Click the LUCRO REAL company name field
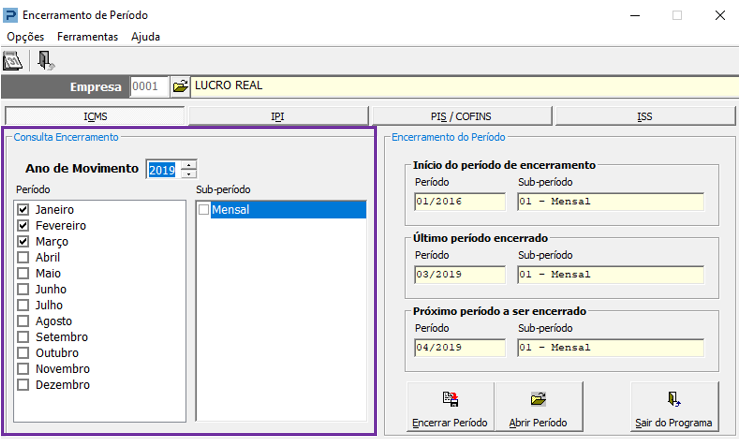 click(x=465, y=86)
